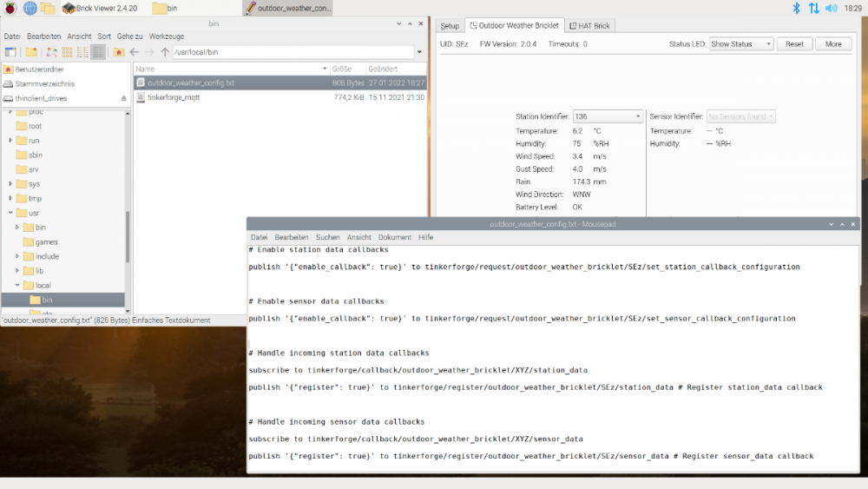The width and height of the screenshot is (868, 489).
Task: Open the Werkzeuge menu in file manager
Action: point(167,36)
